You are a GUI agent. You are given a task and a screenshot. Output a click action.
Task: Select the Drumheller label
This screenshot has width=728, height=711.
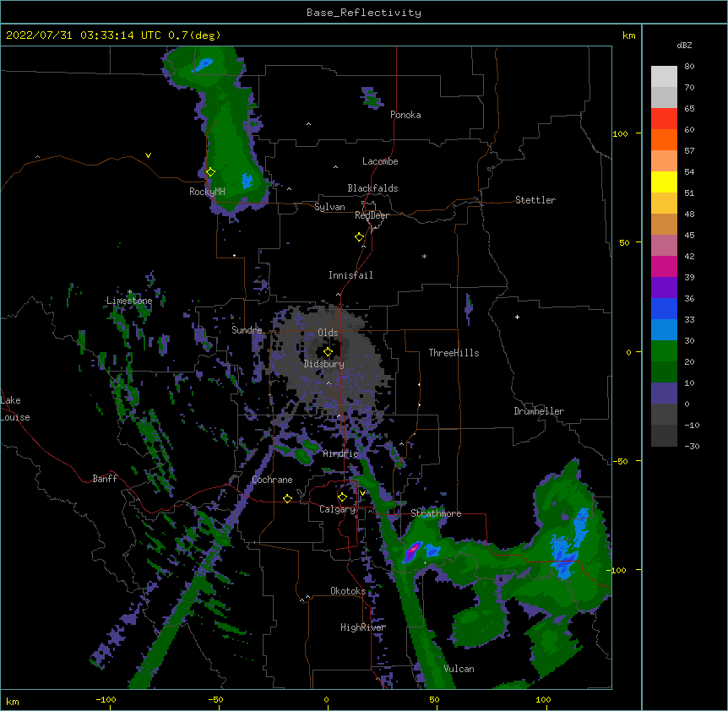[x=539, y=411]
